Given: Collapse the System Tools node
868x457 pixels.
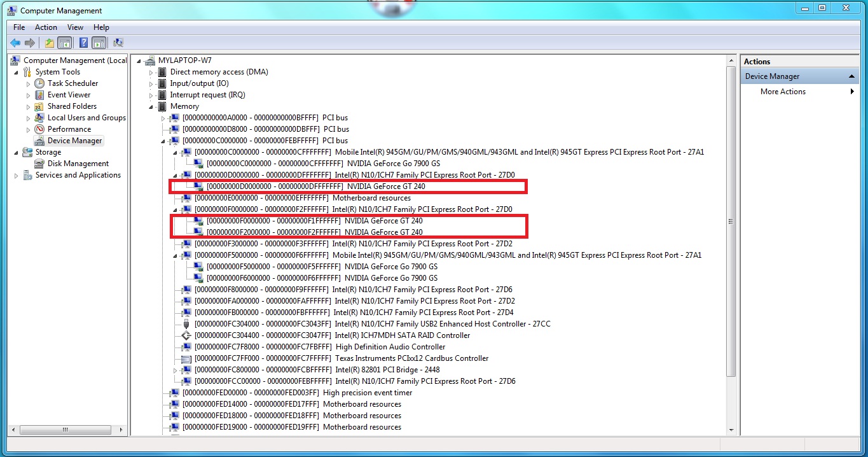Looking at the screenshot, I should tap(17, 73).
